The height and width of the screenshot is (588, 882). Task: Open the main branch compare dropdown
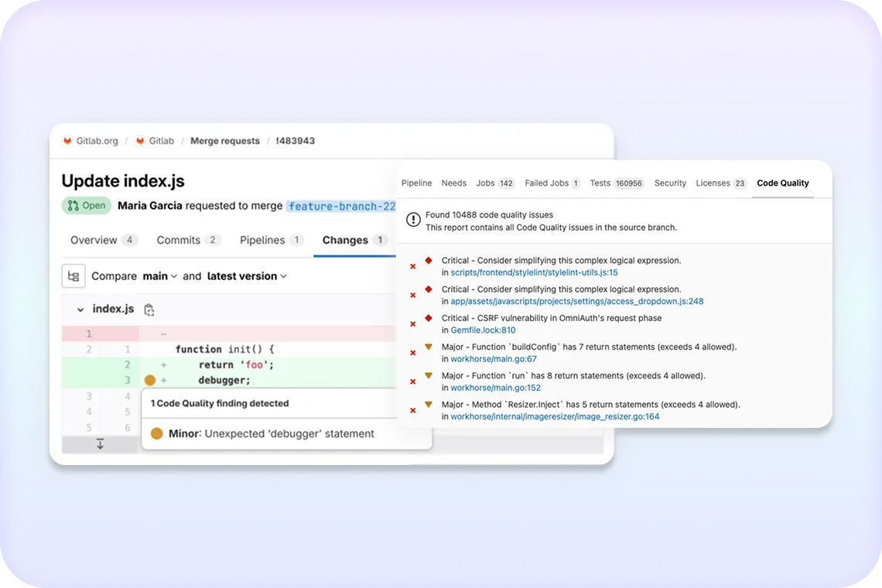tap(160, 276)
